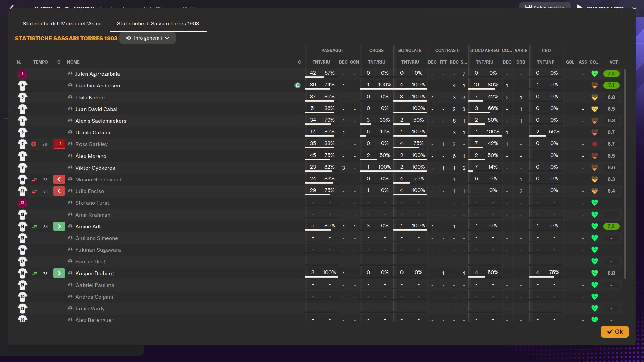Click Kasper Dolberg's 75% shots on target value

tap(554, 273)
